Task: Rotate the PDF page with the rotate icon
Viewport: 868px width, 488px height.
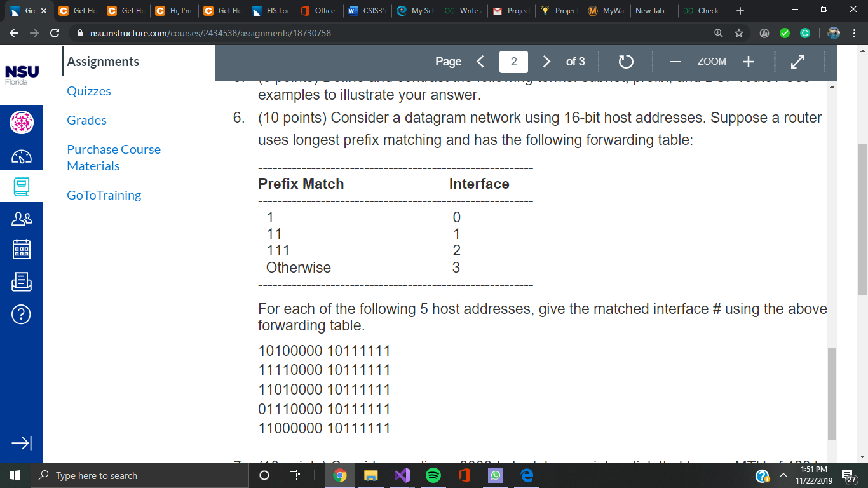Action: tap(625, 62)
